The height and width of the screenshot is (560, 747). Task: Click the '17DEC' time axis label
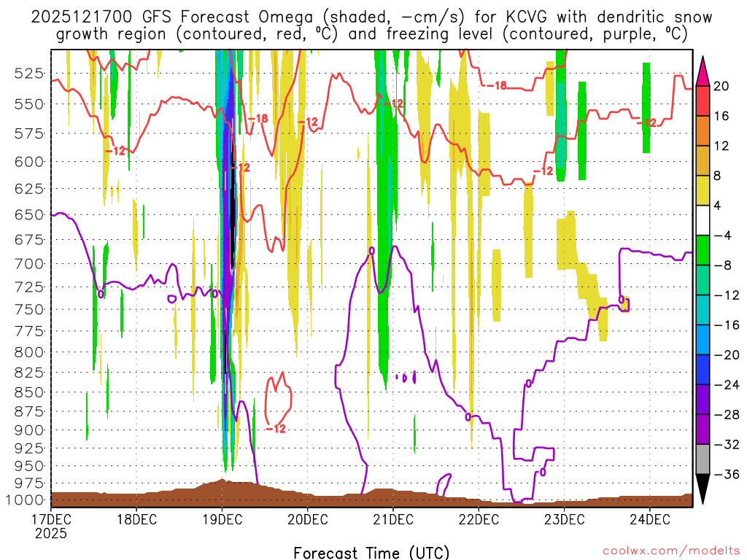pyautogui.click(x=51, y=519)
